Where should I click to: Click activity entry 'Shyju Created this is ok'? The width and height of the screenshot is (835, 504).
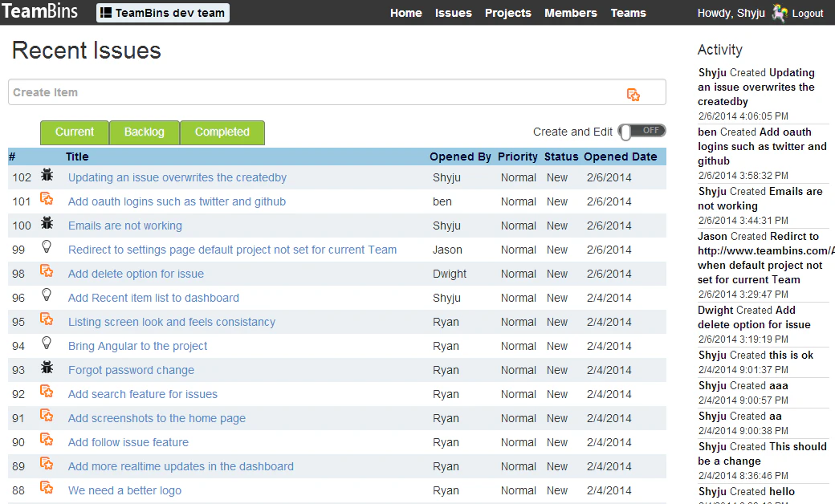point(756,355)
